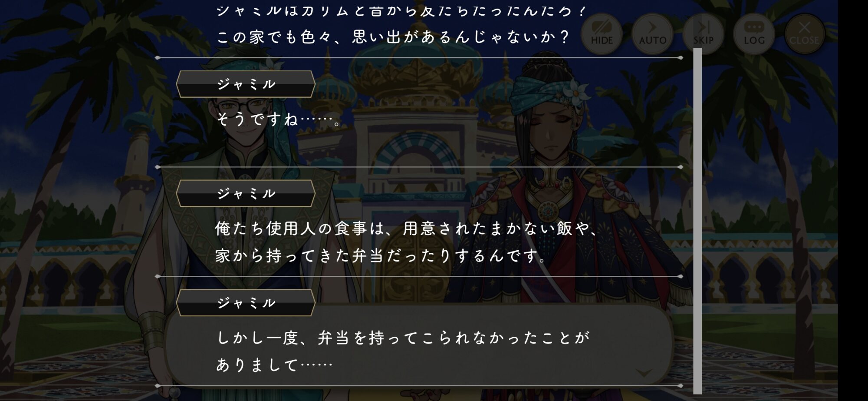Viewport: 868px width, 401px height.
Task: Close the log with CLOSE X
Action: click(804, 33)
